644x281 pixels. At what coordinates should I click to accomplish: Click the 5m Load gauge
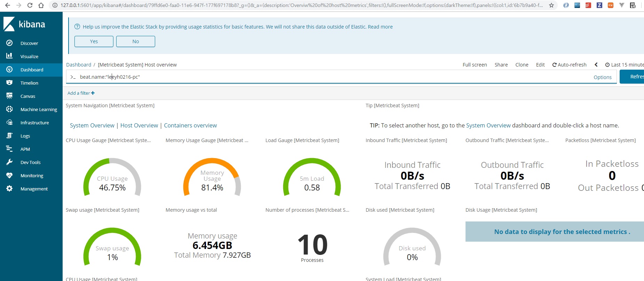(x=312, y=177)
